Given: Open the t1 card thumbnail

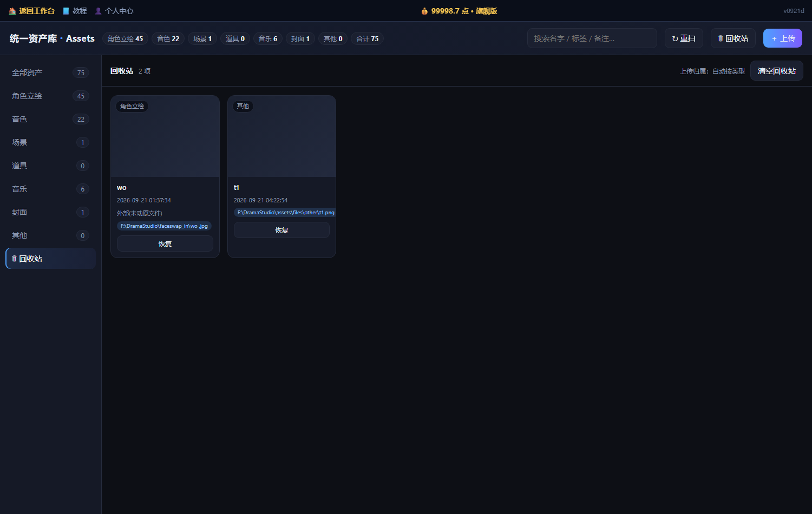Looking at the screenshot, I should click(x=281, y=136).
